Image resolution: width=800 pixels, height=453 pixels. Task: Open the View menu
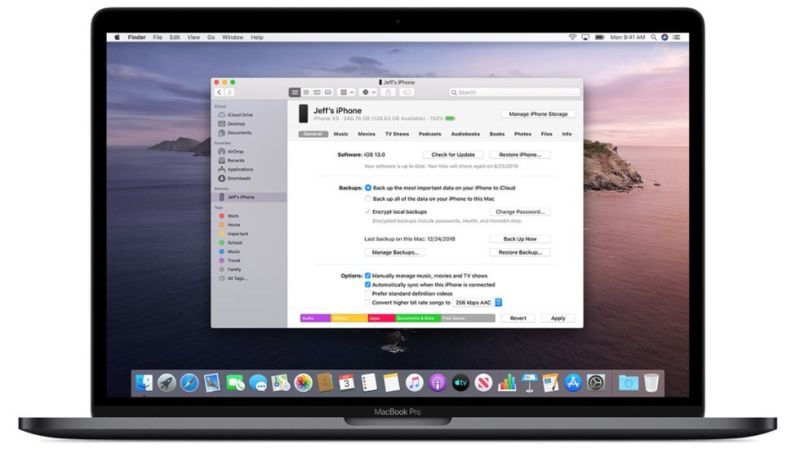[x=193, y=37]
